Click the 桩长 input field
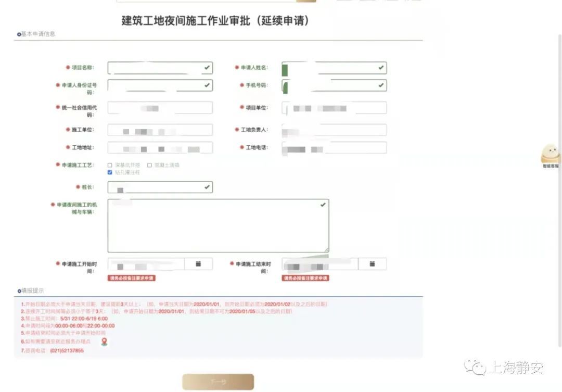Viewport: 562px width, 392px height. [x=160, y=187]
